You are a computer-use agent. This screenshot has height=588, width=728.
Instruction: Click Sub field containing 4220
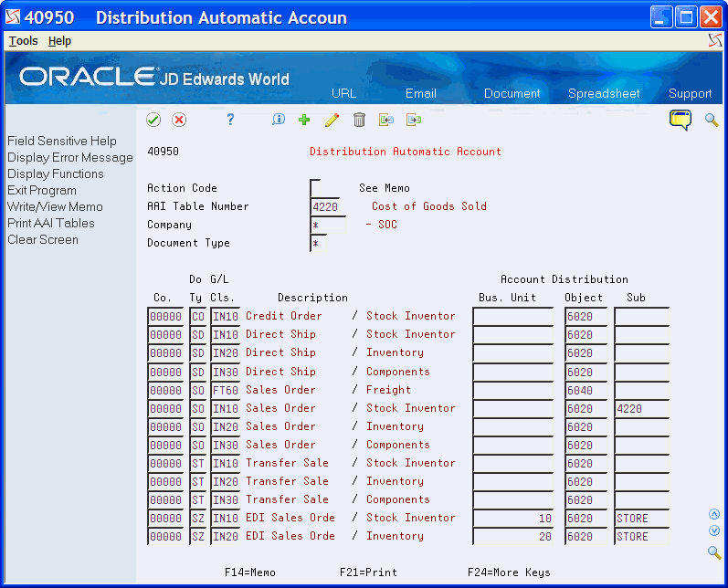point(641,408)
